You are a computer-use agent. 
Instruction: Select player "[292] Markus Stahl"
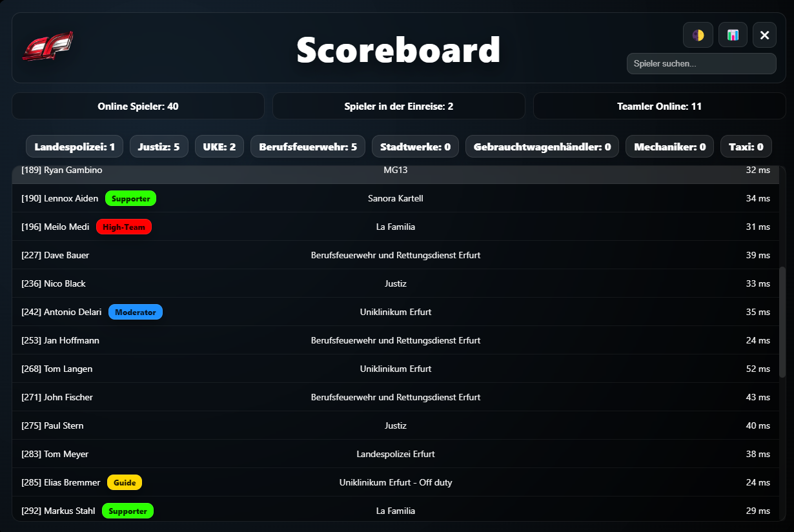[x=395, y=509]
